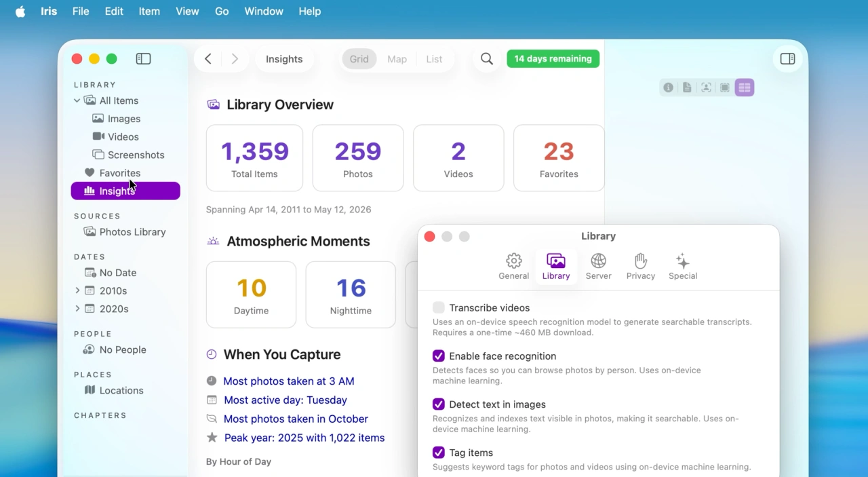Select All Items in sidebar
Image resolution: width=868 pixels, height=477 pixels.
[125, 100]
